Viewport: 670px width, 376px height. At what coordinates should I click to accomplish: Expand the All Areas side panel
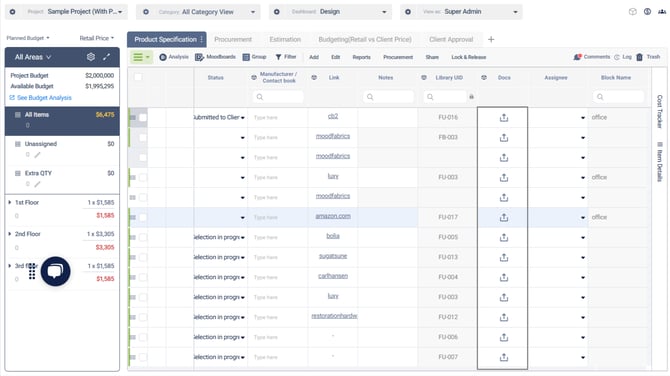(106, 57)
